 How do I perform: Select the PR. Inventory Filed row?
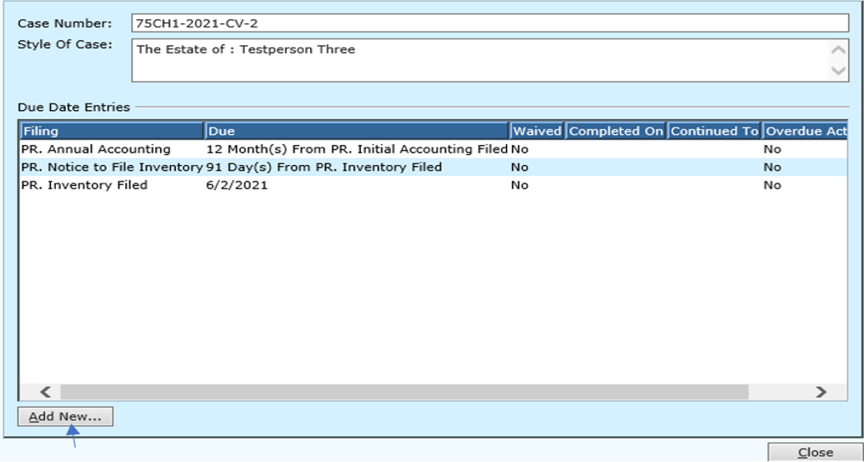pyautogui.click(x=85, y=185)
